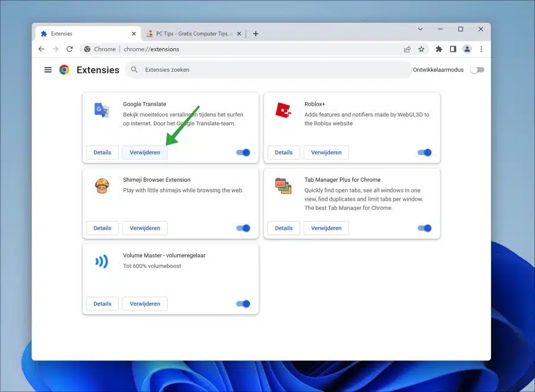Click the Roblox+ title text
The image size is (535, 392).
coord(314,104)
